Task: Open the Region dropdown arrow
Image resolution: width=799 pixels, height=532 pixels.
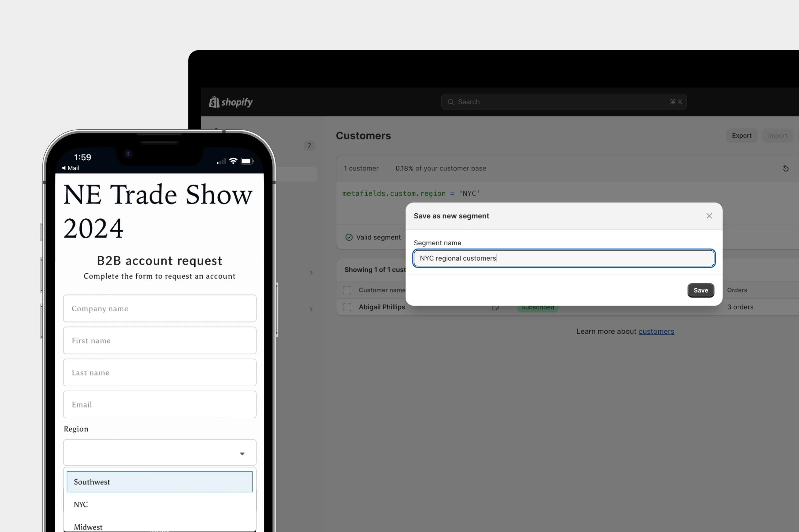Action: point(242,454)
